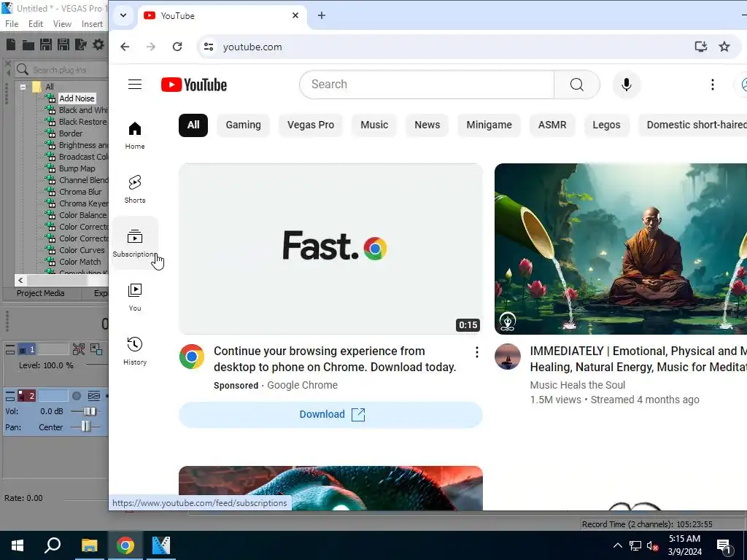Open File menu in VEGAS Pro
Image resolution: width=747 pixels, height=560 pixels.
click(x=12, y=24)
